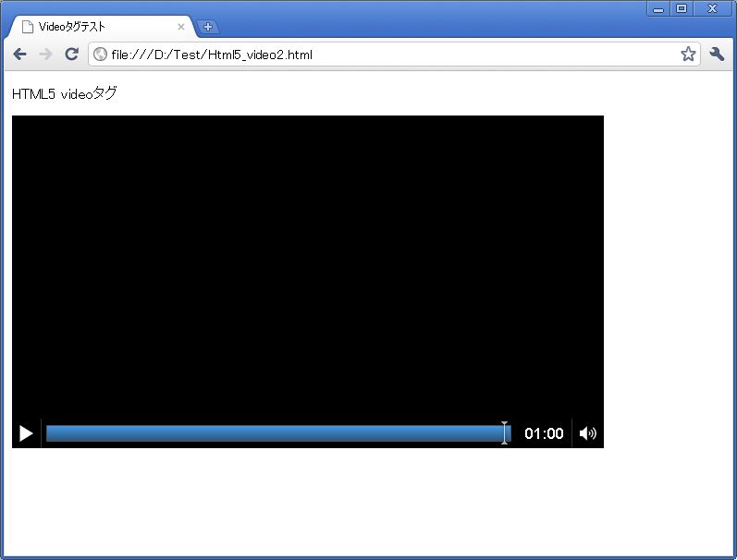Image resolution: width=737 pixels, height=560 pixels.
Task: Go back using the browser back arrow
Action: pyautogui.click(x=19, y=55)
